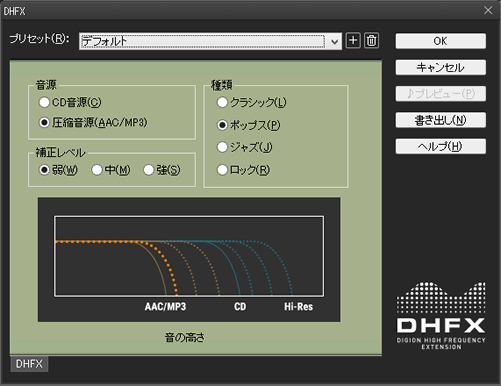Viewport: 501px width, 386px height.
Task: Click the add preset plus icon
Action: [x=353, y=41]
